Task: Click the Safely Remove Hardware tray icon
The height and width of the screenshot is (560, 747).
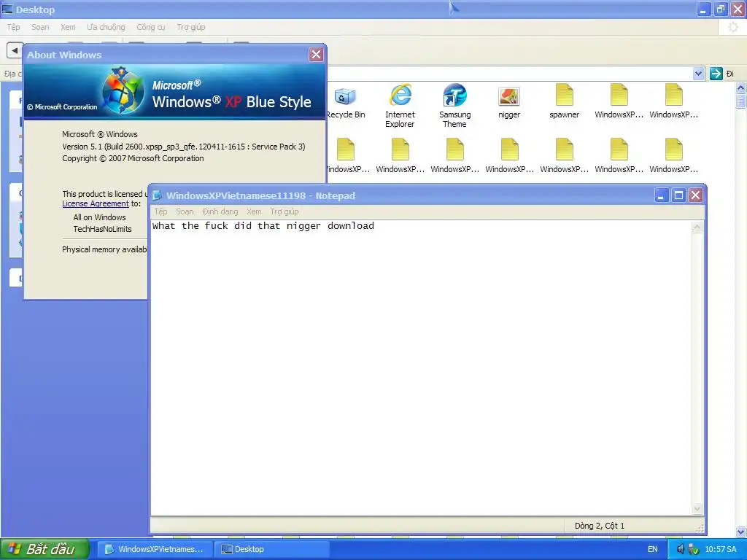Action: coord(693,549)
